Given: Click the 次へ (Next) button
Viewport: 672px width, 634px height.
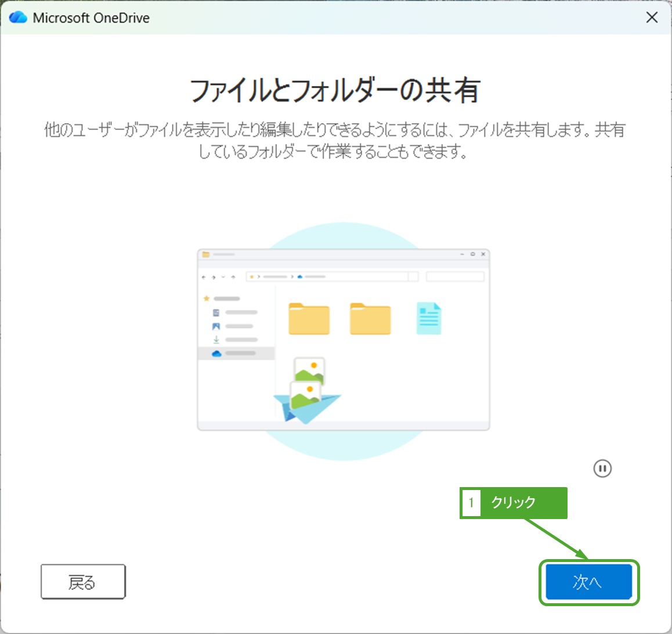Looking at the screenshot, I should pos(588,582).
